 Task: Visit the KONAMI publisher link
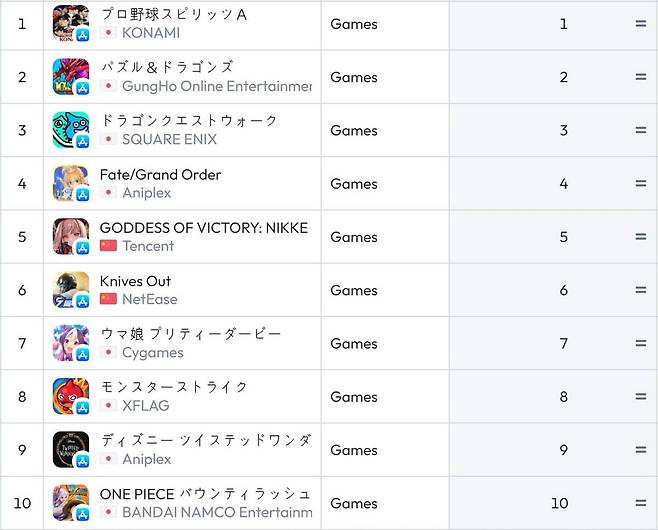pyautogui.click(x=151, y=33)
